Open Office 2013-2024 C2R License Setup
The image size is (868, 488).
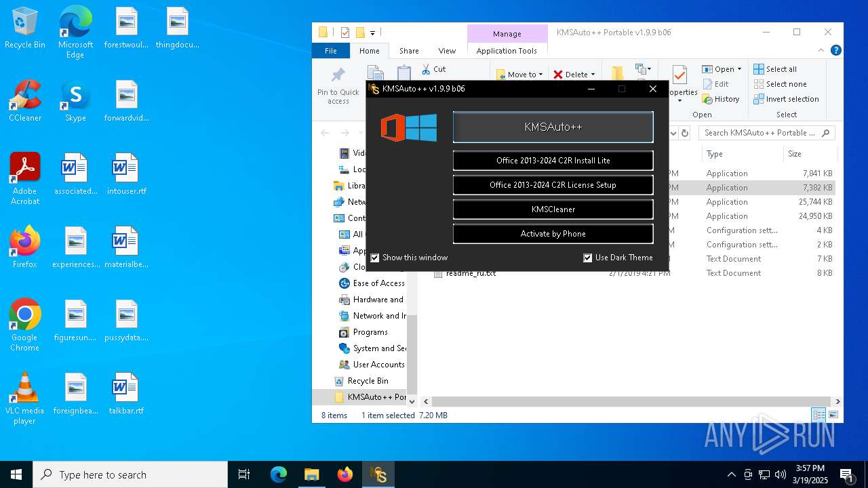coord(553,185)
